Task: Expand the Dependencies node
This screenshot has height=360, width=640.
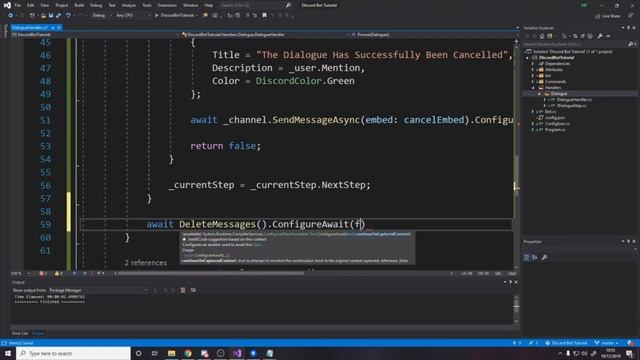Action: click(x=533, y=64)
